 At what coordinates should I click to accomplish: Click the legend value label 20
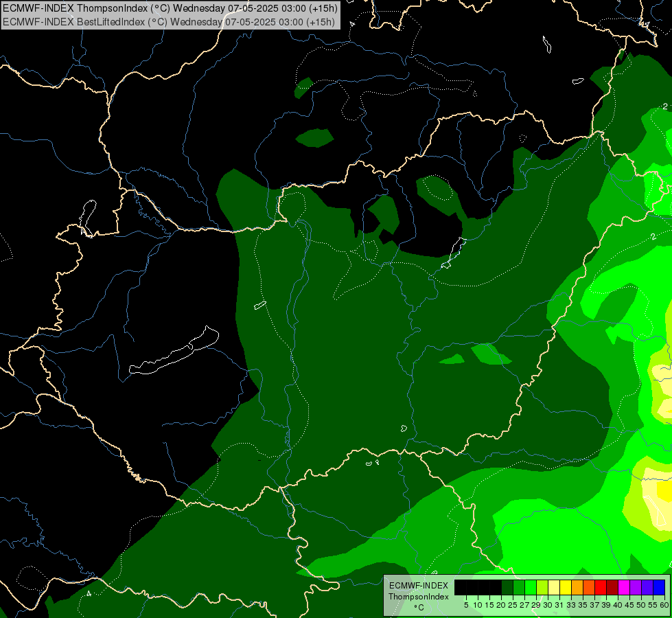pos(501,605)
